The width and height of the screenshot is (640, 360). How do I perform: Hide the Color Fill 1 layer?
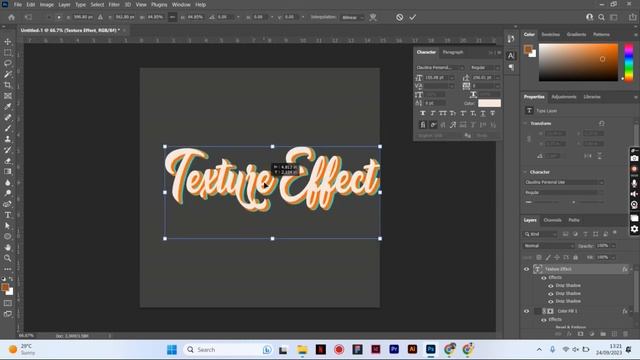(527, 311)
